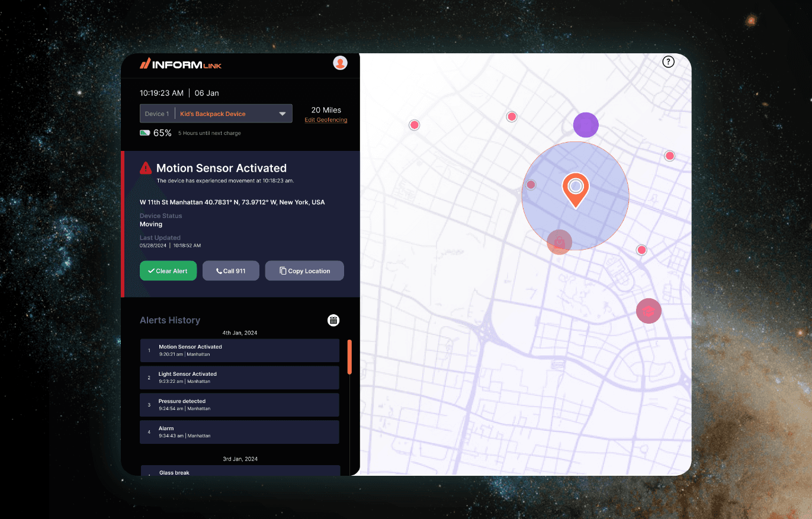
Task: Click 5 Hours until next charge text
Action: [210, 133]
